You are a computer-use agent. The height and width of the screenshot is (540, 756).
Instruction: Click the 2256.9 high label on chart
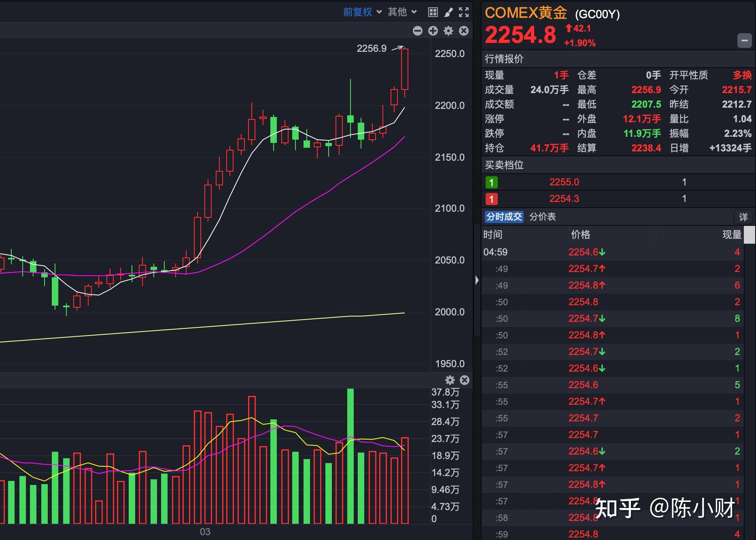click(x=371, y=49)
